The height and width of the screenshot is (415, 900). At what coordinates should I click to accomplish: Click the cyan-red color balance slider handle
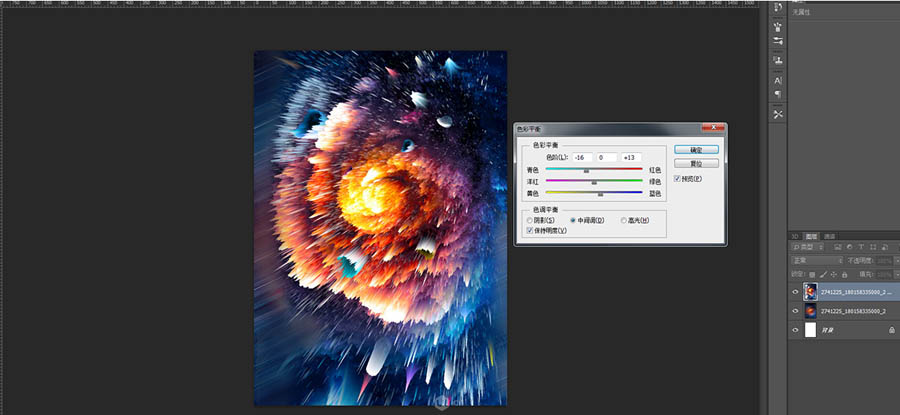[x=586, y=172]
